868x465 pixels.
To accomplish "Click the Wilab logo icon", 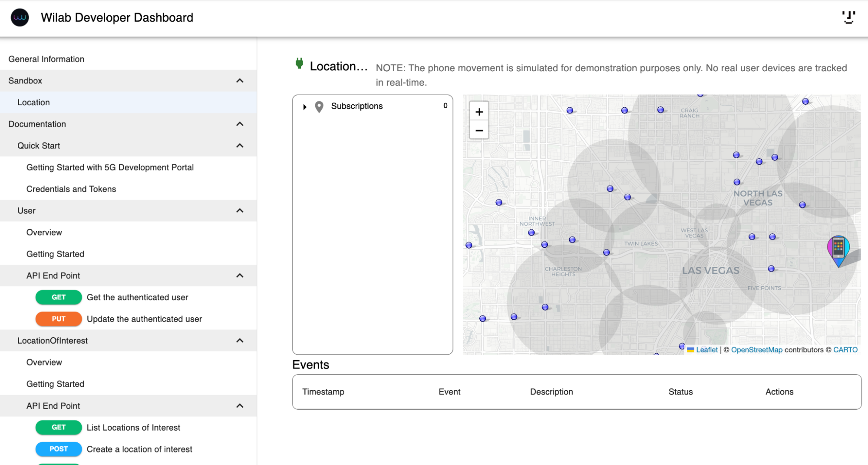I will [20, 17].
